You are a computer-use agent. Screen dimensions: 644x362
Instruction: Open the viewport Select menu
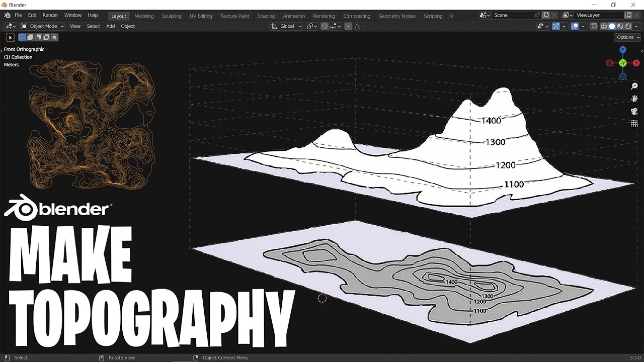point(94,26)
